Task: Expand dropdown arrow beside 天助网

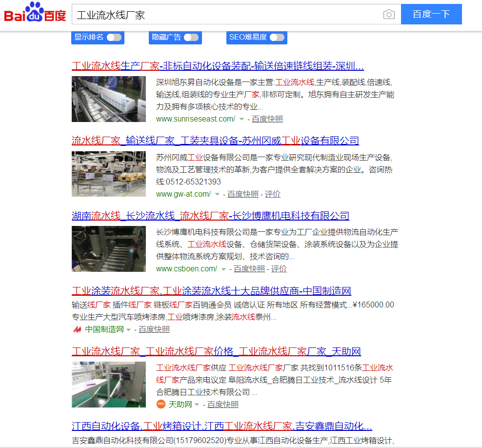Action: (197, 405)
